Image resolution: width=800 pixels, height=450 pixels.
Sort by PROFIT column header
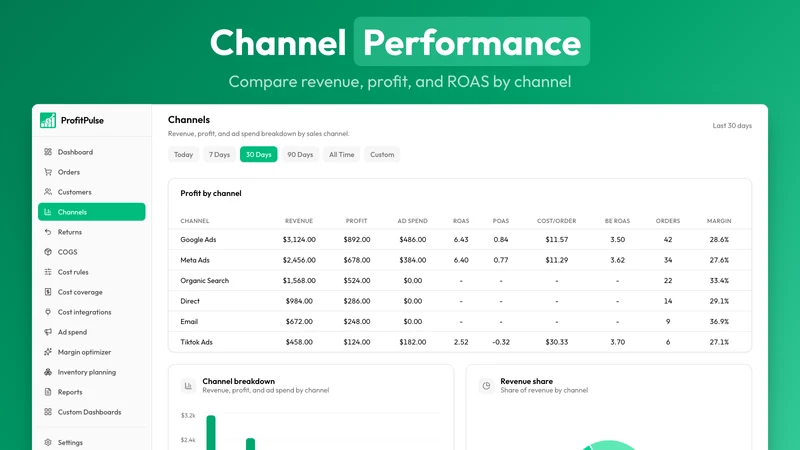pyautogui.click(x=357, y=221)
